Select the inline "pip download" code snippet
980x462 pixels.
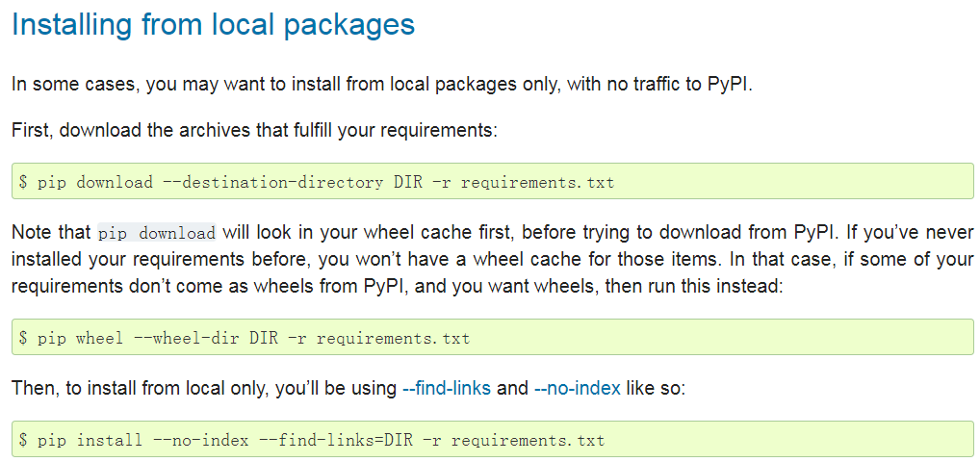coord(158,233)
